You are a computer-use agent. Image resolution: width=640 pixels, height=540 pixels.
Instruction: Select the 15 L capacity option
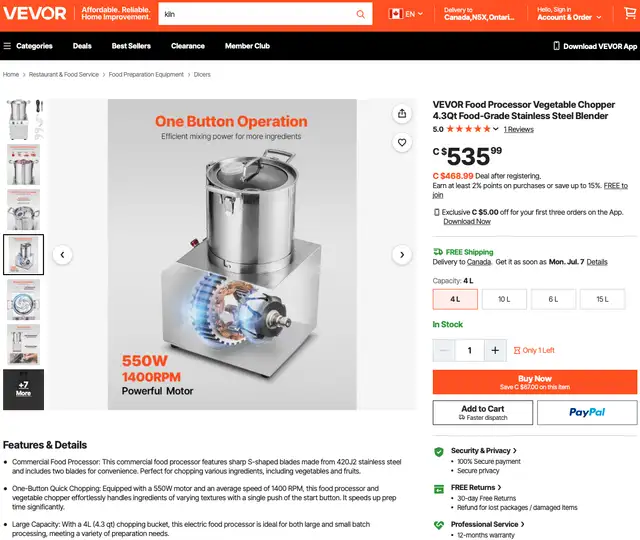point(602,299)
